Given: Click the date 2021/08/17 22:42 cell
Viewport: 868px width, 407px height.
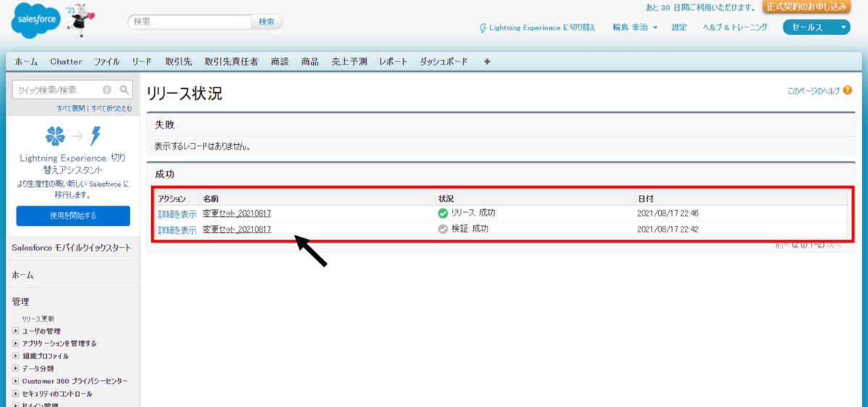Looking at the screenshot, I should click(x=668, y=230).
